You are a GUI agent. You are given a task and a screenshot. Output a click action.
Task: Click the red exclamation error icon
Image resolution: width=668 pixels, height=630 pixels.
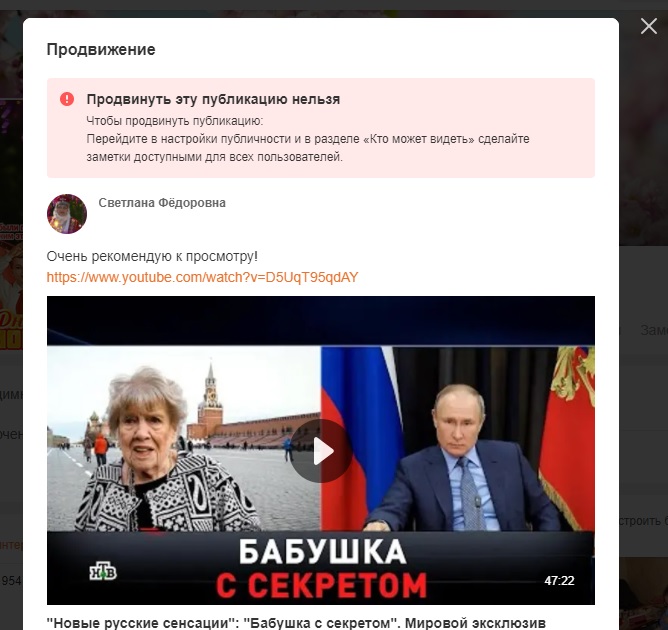point(67,99)
